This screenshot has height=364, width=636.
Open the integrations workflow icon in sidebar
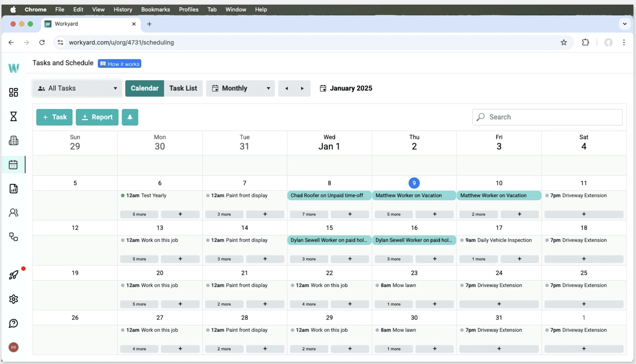14,237
